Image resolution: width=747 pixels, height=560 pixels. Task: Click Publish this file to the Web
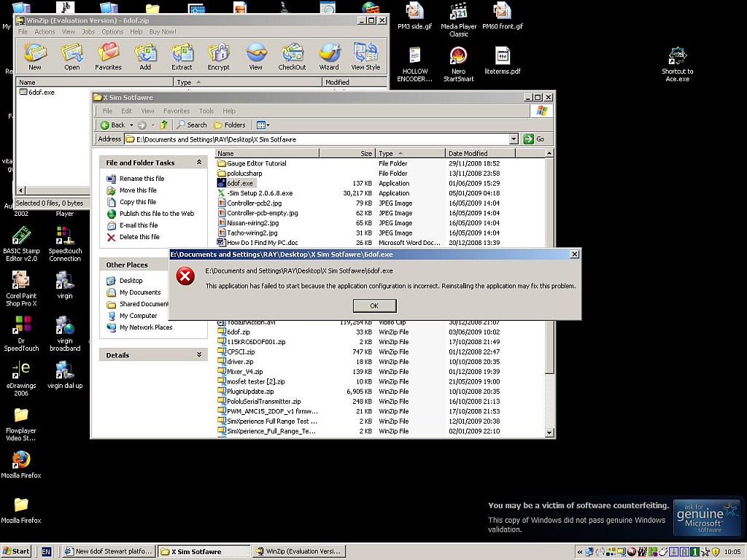157,214
